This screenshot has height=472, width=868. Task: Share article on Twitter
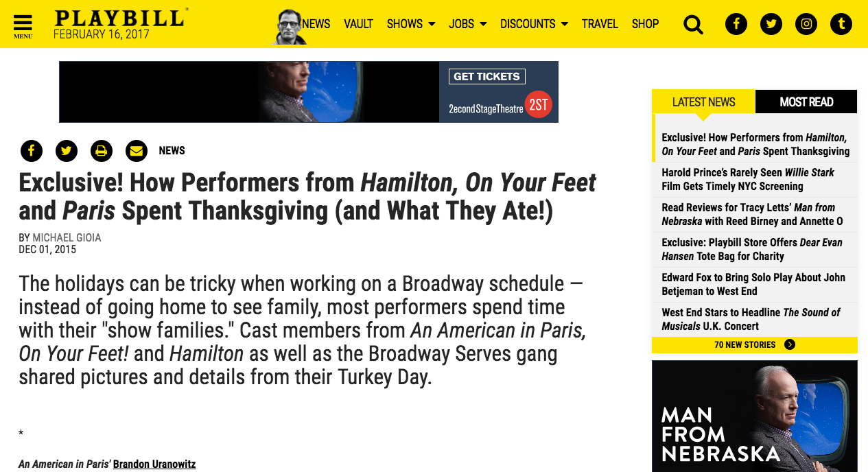point(67,150)
